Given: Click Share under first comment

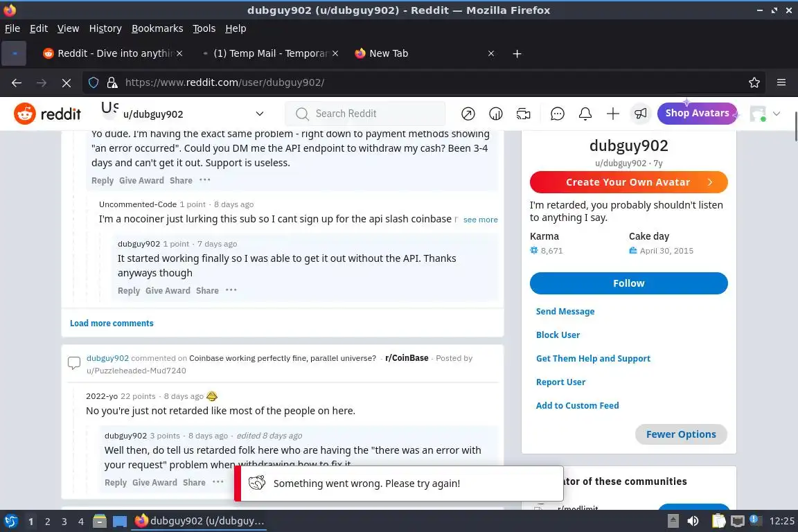Looking at the screenshot, I should click(x=181, y=180).
